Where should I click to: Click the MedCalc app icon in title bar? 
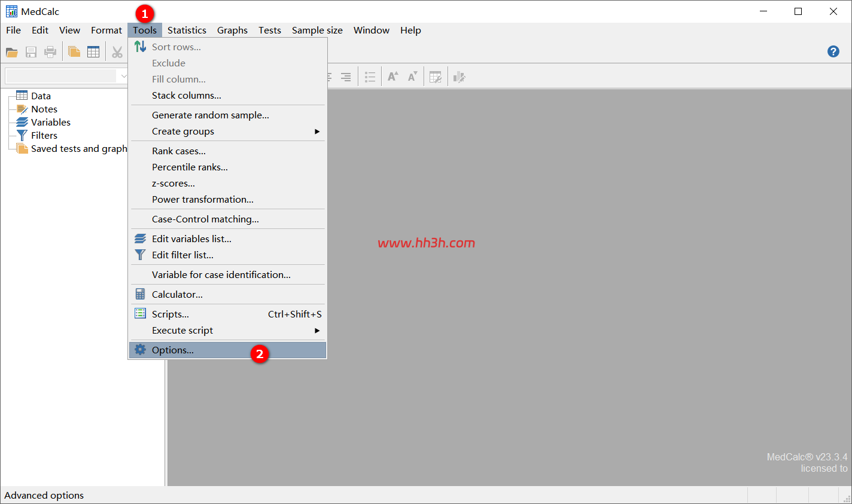[x=11, y=11]
